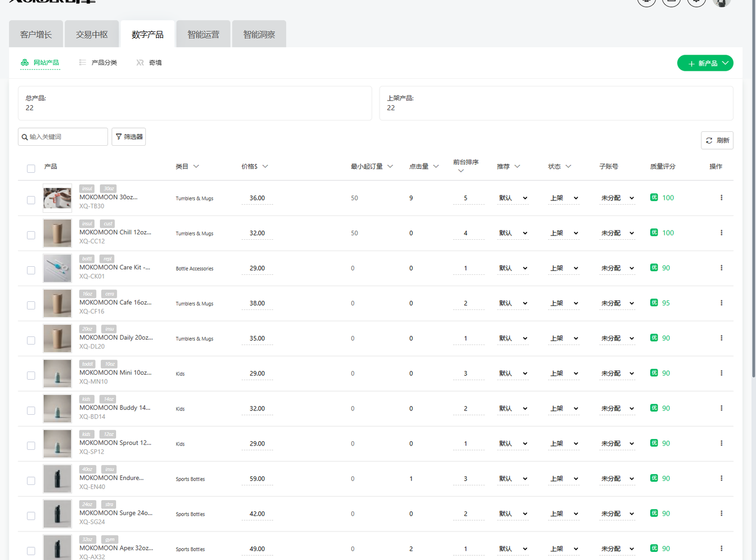The image size is (756, 560).
Task: Open product link MOKOMOON Surge 24o...
Action: click(116, 513)
